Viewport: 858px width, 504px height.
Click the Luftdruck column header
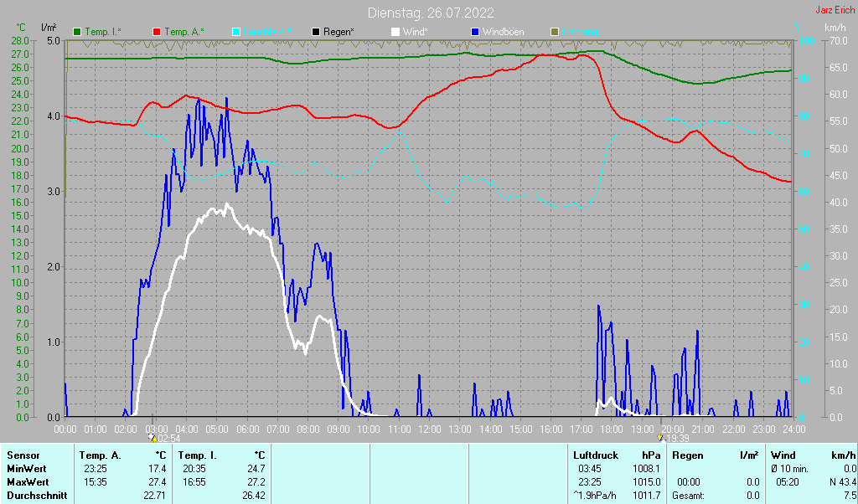click(596, 455)
